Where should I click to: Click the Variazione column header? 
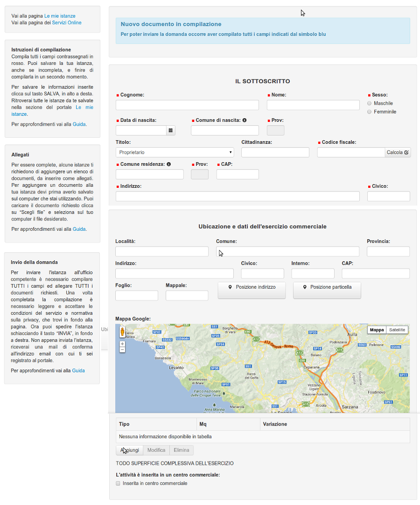[x=335, y=424]
